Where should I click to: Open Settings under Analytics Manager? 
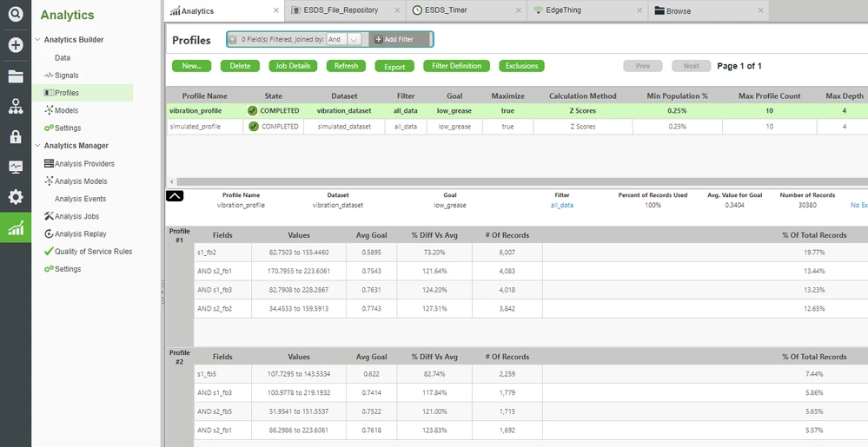(x=68, y=269)
